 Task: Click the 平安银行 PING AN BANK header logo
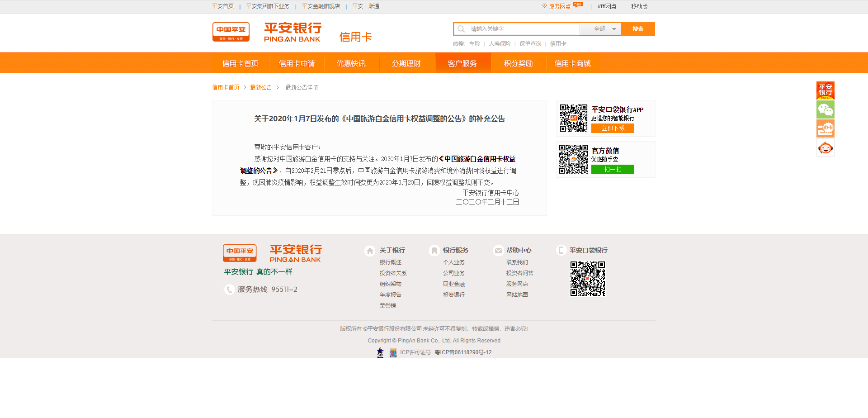(x=292, y=32)
